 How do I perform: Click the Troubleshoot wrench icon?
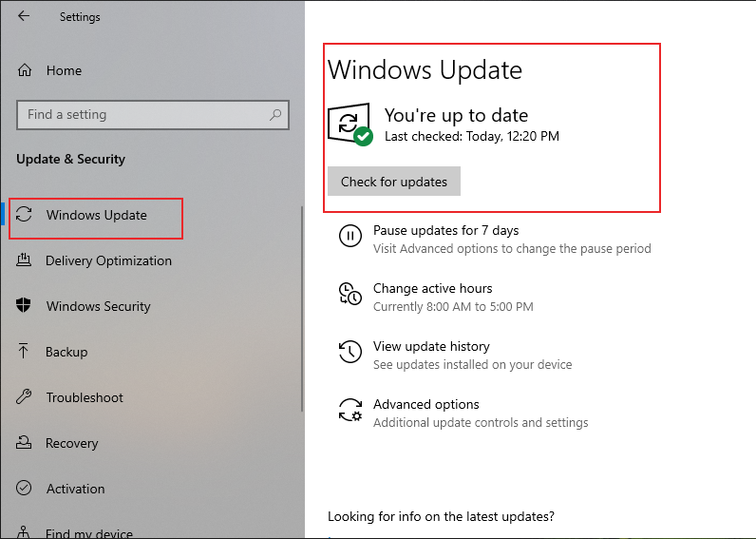pos(24,396)
